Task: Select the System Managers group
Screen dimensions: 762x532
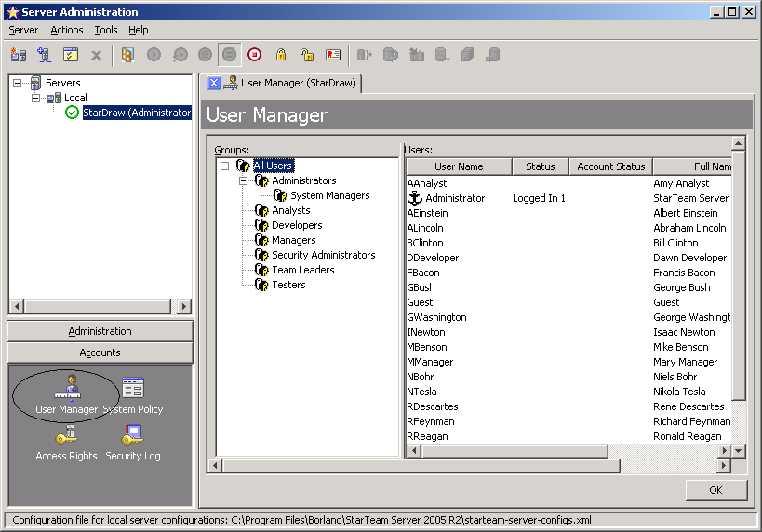Action: pos(330,195)
